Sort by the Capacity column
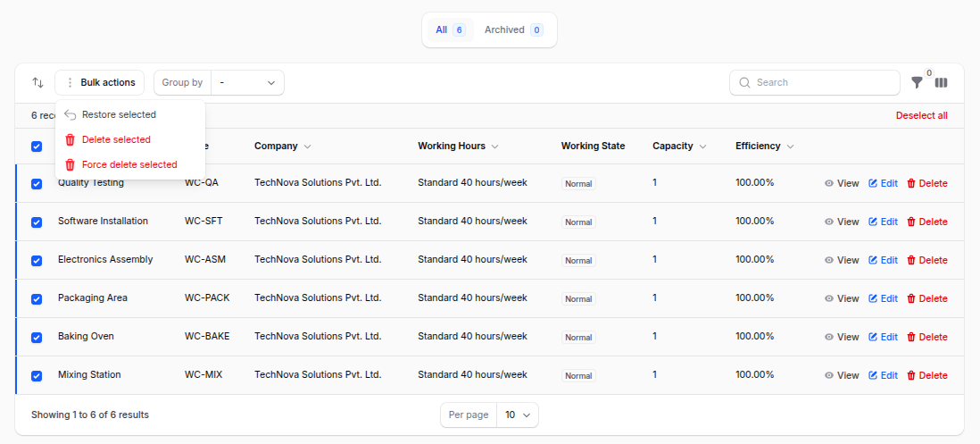The height and width of the screenshot is (444, 980). tap(679, 146)
